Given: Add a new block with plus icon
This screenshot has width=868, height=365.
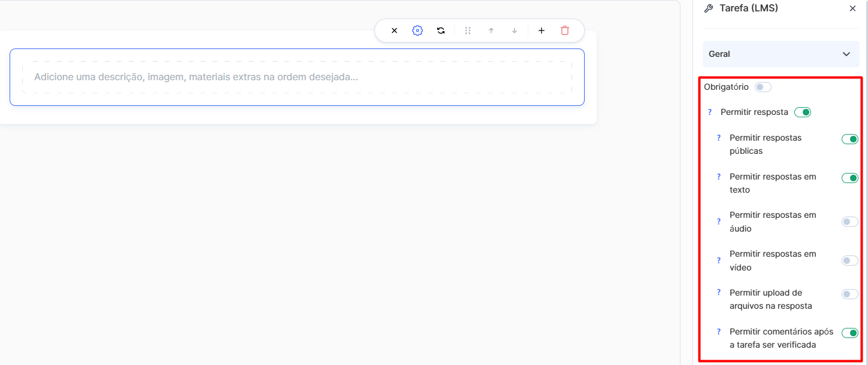Looking at the screenshot, I should 542,31.
